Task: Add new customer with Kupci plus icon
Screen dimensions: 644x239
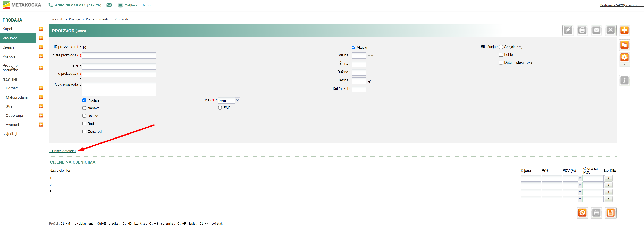Action: 41,29
